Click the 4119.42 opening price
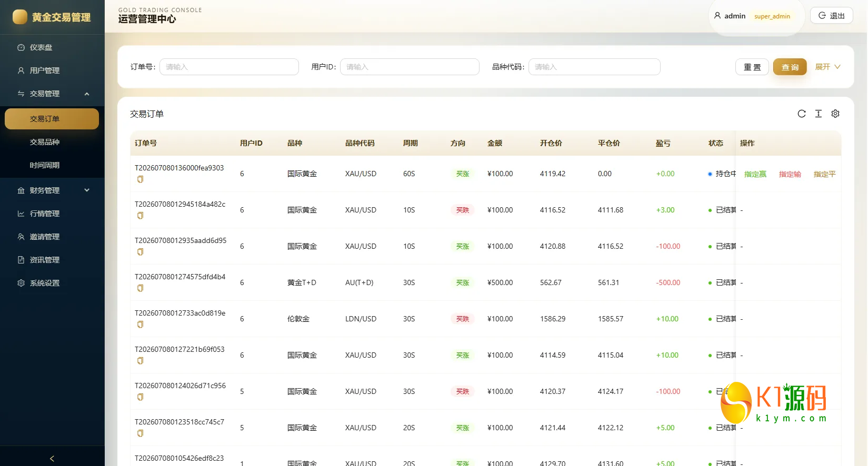 [x=553, y=174]
